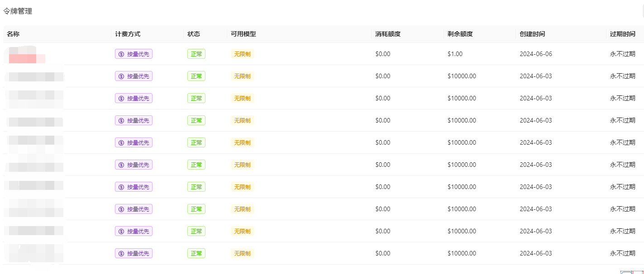The height and width of the screenshot is (274, 644).
Task: Click the 剩余额度 column header
Action: click(460, 34)
